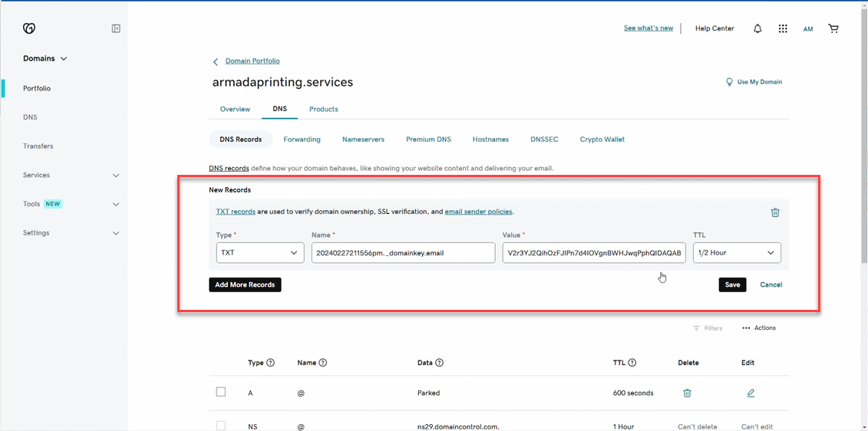868x431 pixels.
Task: Click the 600 seconds TTL value
Action: (x=633, y=393)
